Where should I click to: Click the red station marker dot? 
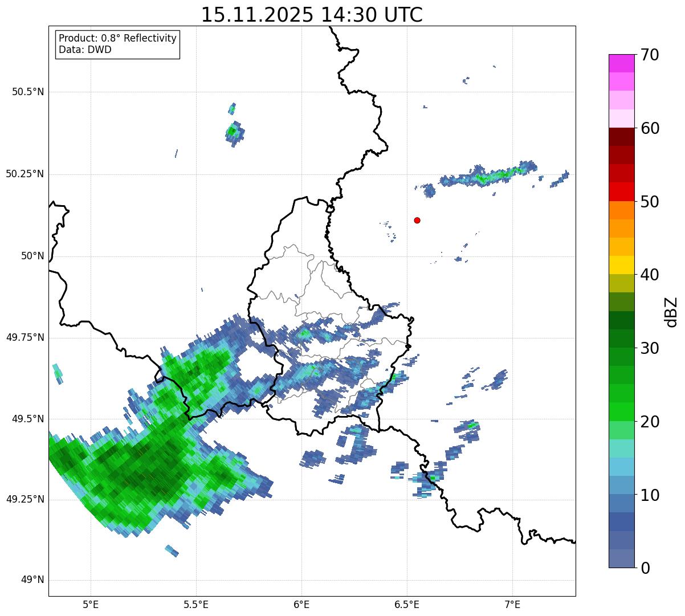(x=417, y=221)
